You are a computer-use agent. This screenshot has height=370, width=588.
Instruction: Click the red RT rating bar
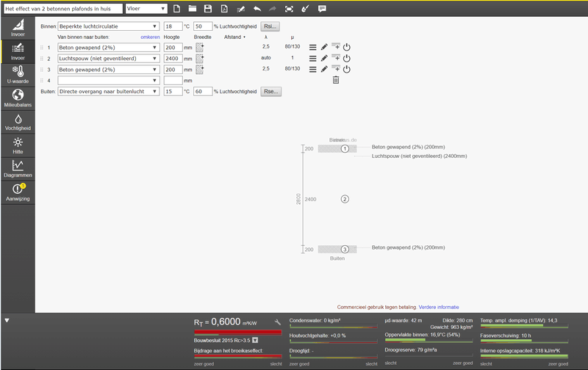pyautogui.click(x=237, y=332)
